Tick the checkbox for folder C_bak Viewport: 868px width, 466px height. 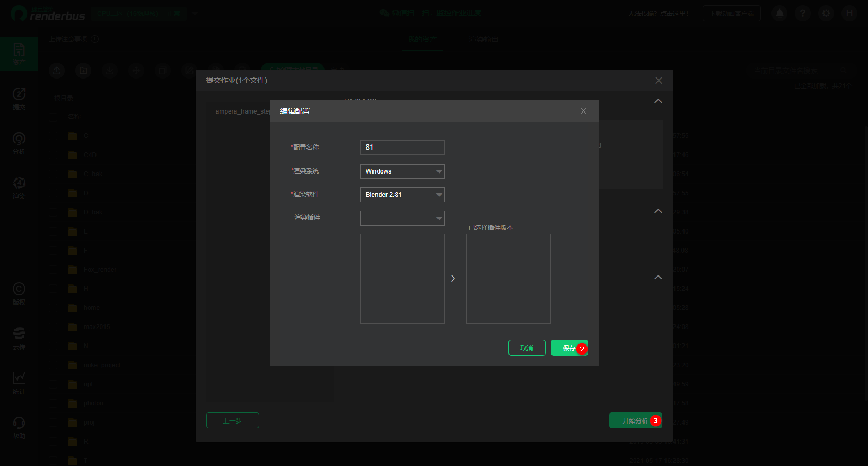pos(54,174)
